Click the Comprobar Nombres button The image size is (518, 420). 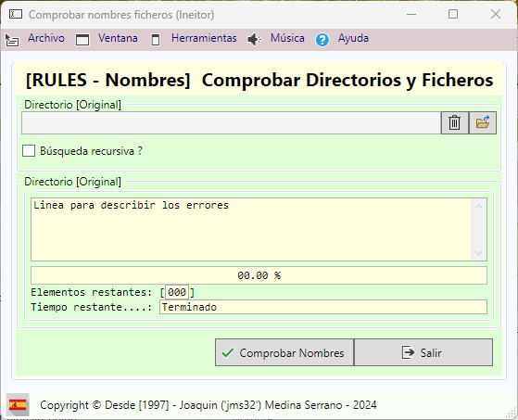pos(284,352)
